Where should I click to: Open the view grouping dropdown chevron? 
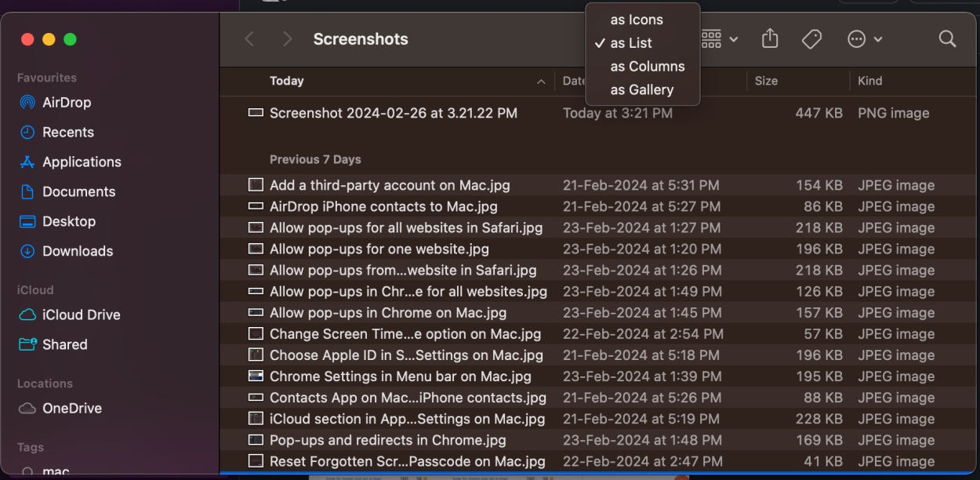[732, 38]
